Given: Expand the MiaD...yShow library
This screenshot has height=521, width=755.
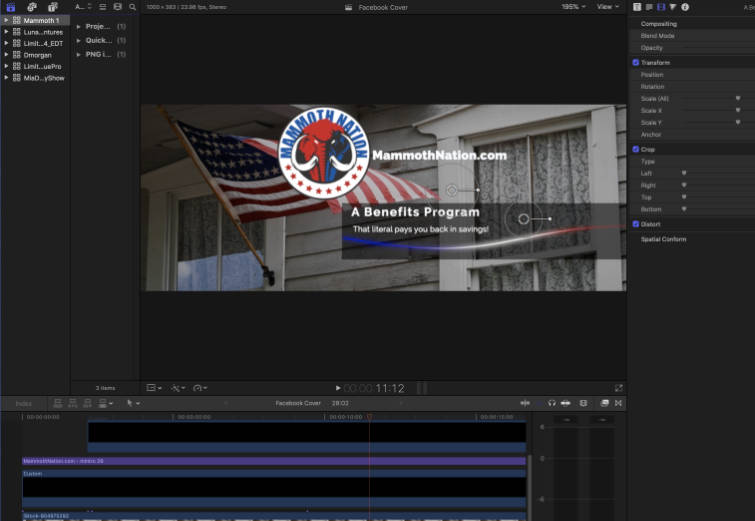Looking at the screenshot, I should pos(6,78).
